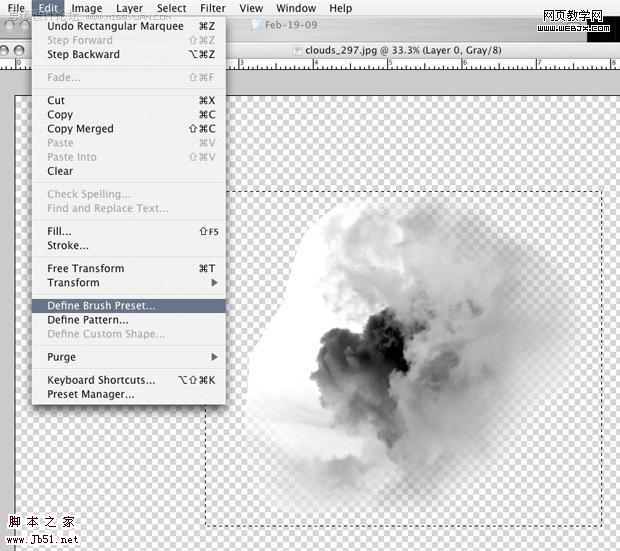Viewport: 620px width, 551px height.
Task: Choose Step Backward in Edit menu
Action: (129, 54)
